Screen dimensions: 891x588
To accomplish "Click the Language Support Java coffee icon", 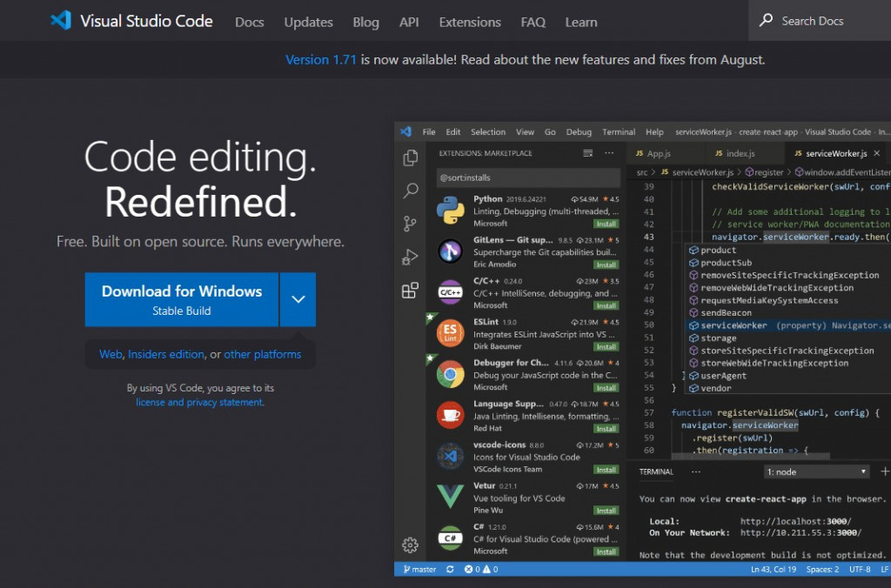I will tap(450, 415).
